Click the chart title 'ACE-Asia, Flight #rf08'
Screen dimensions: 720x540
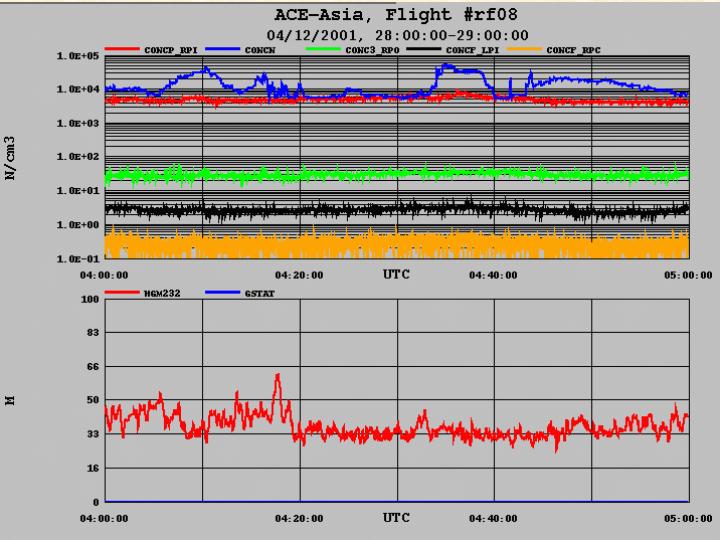[396, 15]
